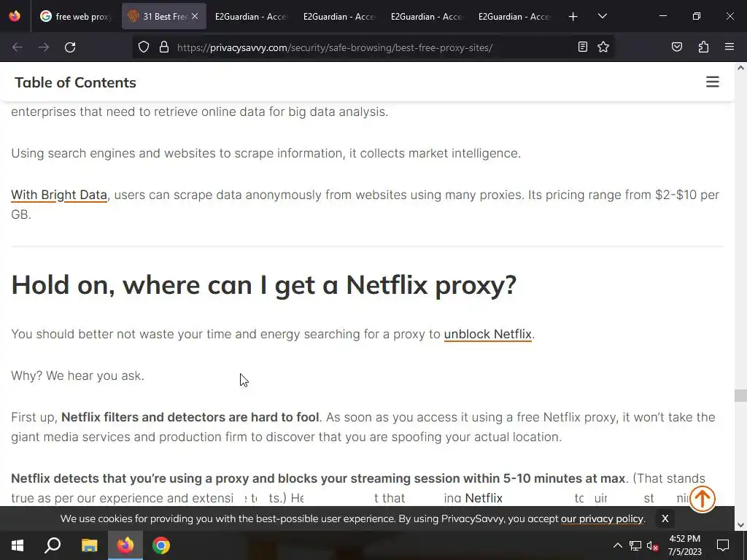The height and width of the screenshot is (560, 747).
Task: Click the bold 'Netflix' link near bottom
Action: tap(484, 498)
